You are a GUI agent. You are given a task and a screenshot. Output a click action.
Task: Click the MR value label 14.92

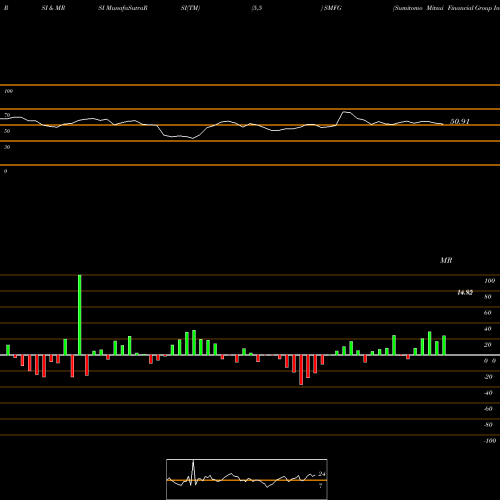click(x=465, y=293)
